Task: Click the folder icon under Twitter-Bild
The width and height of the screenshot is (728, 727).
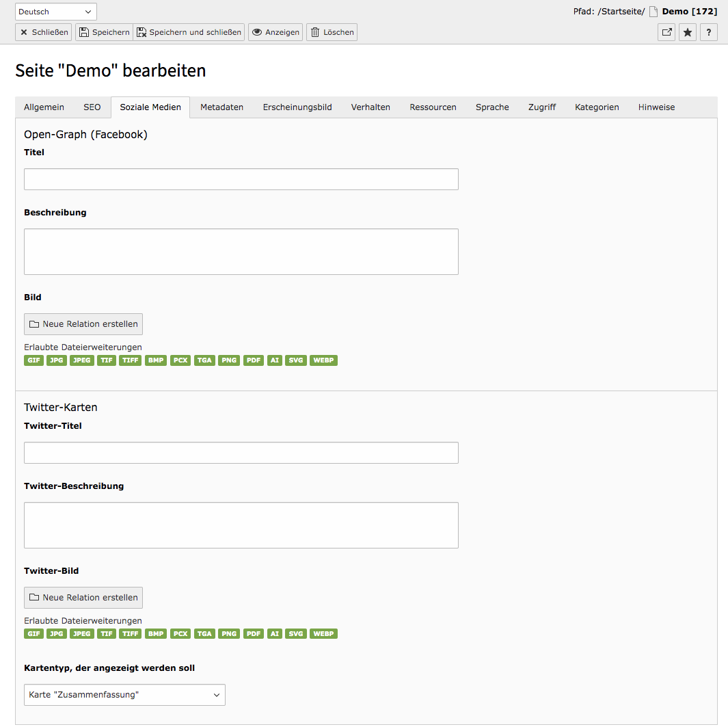Action: pos(33,597)
